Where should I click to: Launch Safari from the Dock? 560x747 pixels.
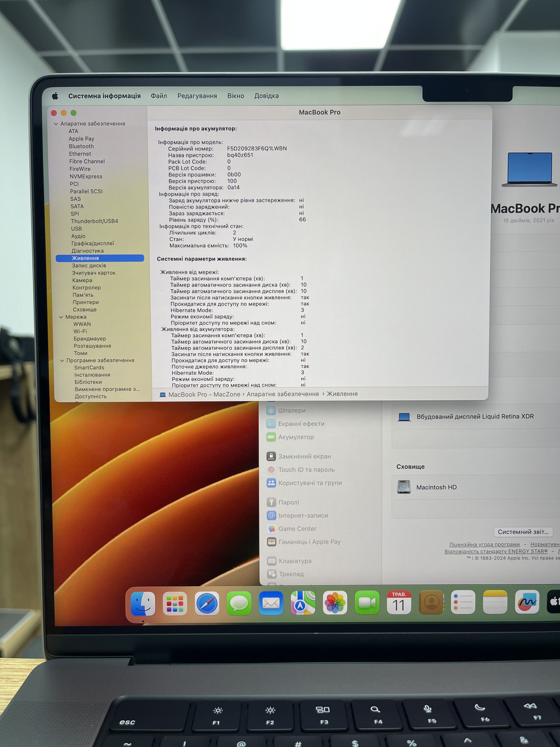207,603
